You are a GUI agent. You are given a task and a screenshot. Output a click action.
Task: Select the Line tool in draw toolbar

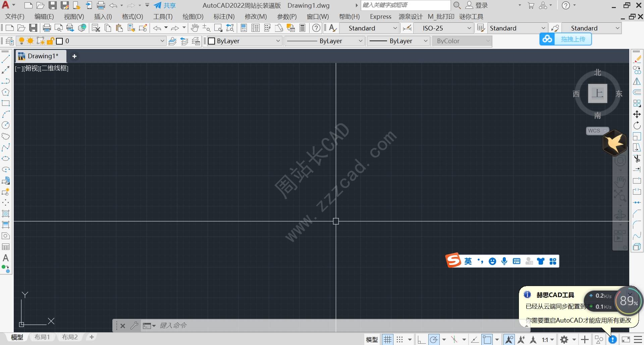coord(6,59)
